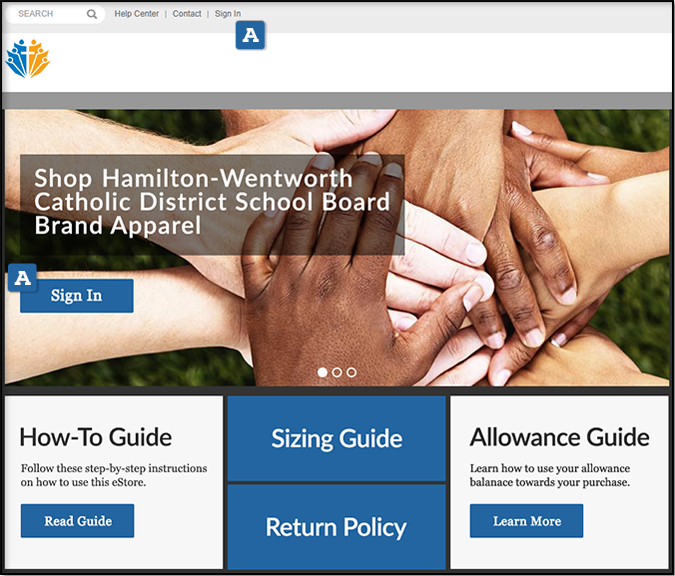Viewport: 675px width, 576px height.
Task: Focus the SEARCH input field
Action: point(55,14)
